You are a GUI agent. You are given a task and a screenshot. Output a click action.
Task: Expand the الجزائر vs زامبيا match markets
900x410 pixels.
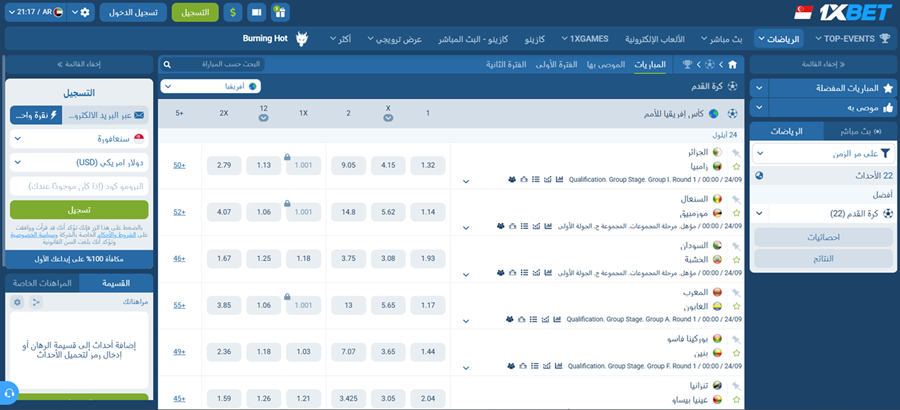(x=465, y=181)
